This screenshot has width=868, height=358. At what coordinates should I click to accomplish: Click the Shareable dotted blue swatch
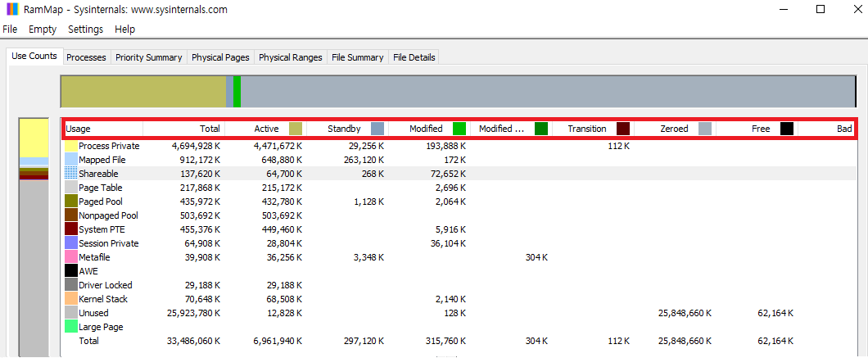coord(71,174)
